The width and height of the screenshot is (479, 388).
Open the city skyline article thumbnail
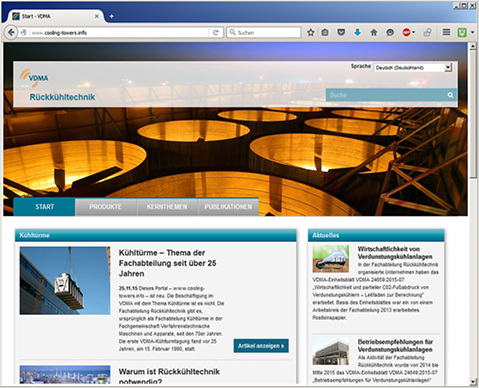tap(65, 375)
